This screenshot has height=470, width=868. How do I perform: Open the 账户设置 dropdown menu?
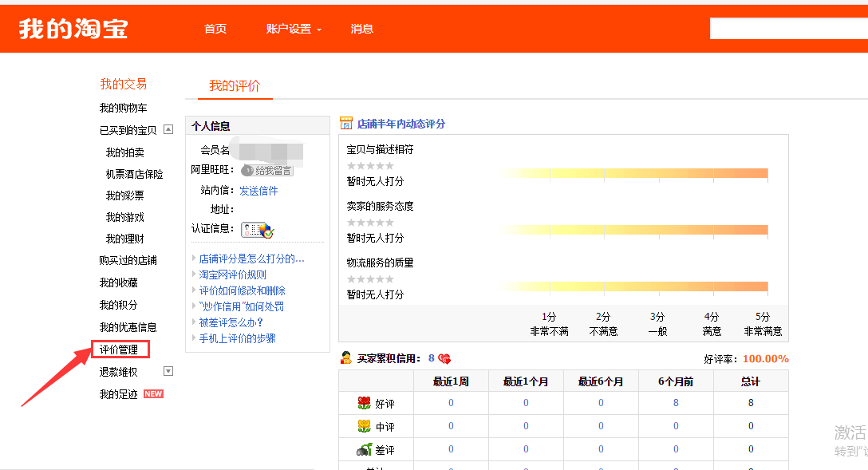[294, 29]
